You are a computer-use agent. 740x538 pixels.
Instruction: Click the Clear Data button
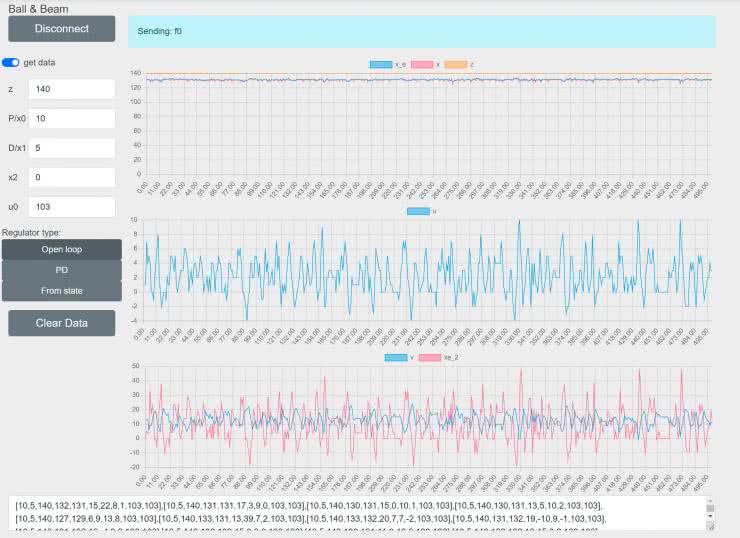[x=61, y=323]
